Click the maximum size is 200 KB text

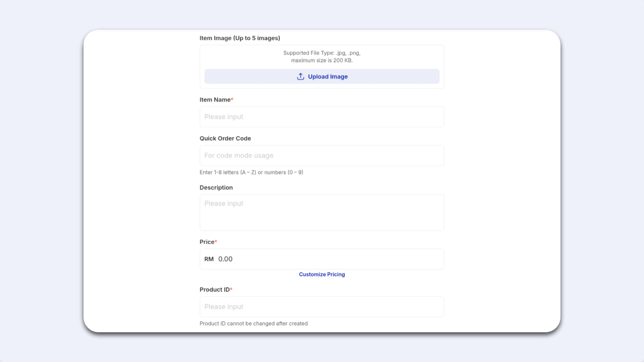(322, 60)
